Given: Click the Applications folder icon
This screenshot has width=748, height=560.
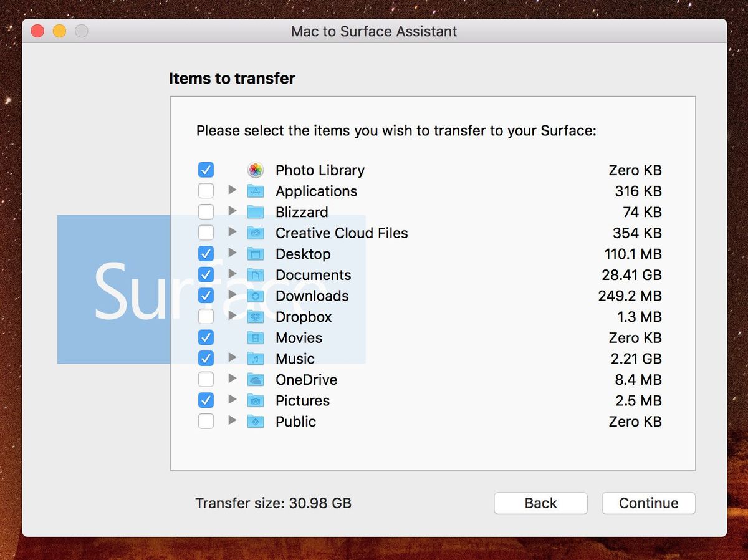Looking at the screenshot, I should pyautogui.click(x=256, y=191).
